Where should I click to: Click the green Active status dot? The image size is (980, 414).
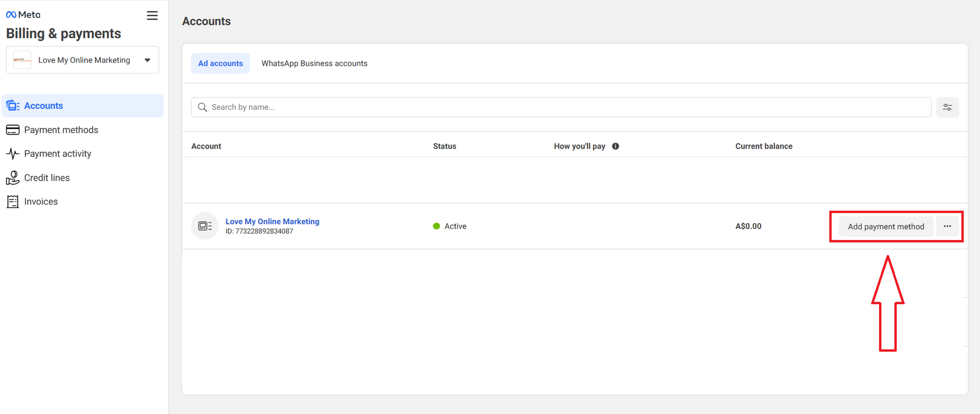[x=436, y=226]
